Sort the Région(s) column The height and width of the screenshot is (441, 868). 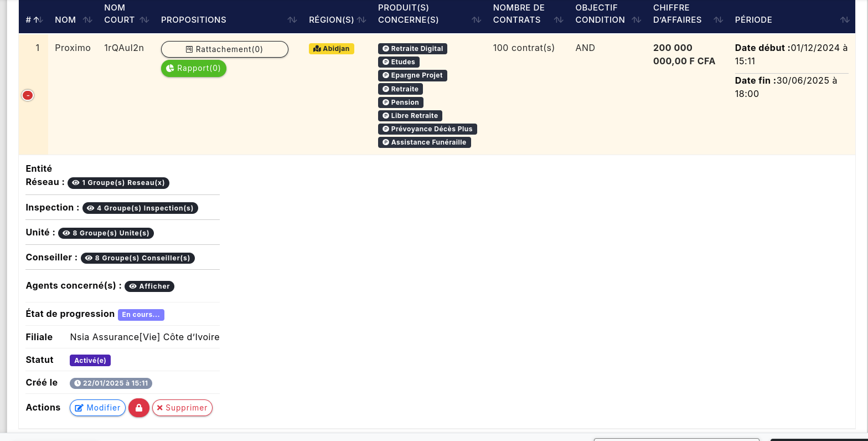click(361, 20)
